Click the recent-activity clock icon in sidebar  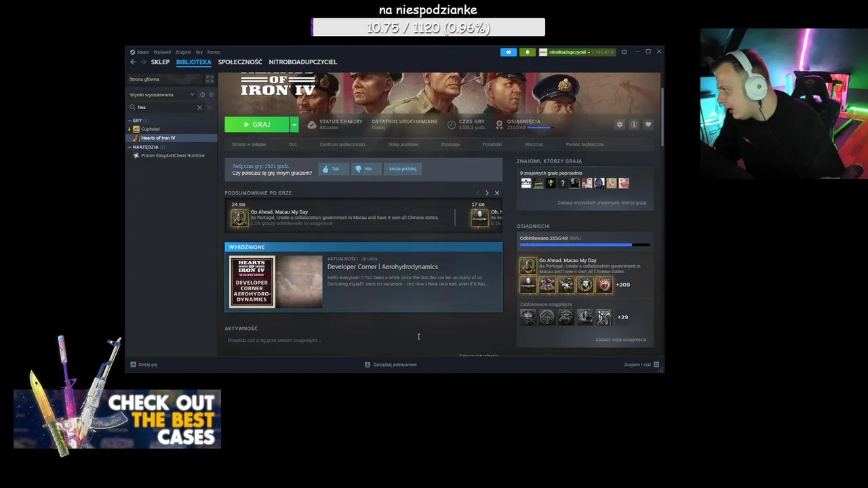[x=202, y=95]
